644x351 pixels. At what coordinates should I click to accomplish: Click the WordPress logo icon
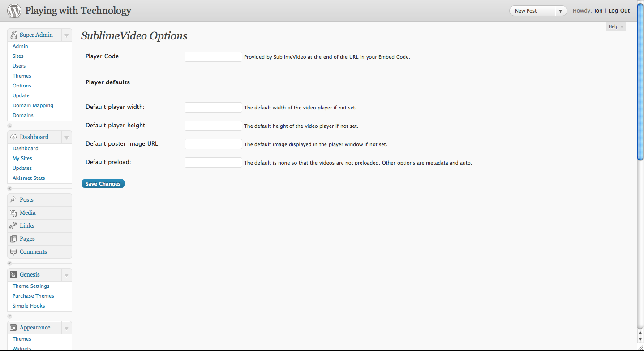(x=14, y=11)
